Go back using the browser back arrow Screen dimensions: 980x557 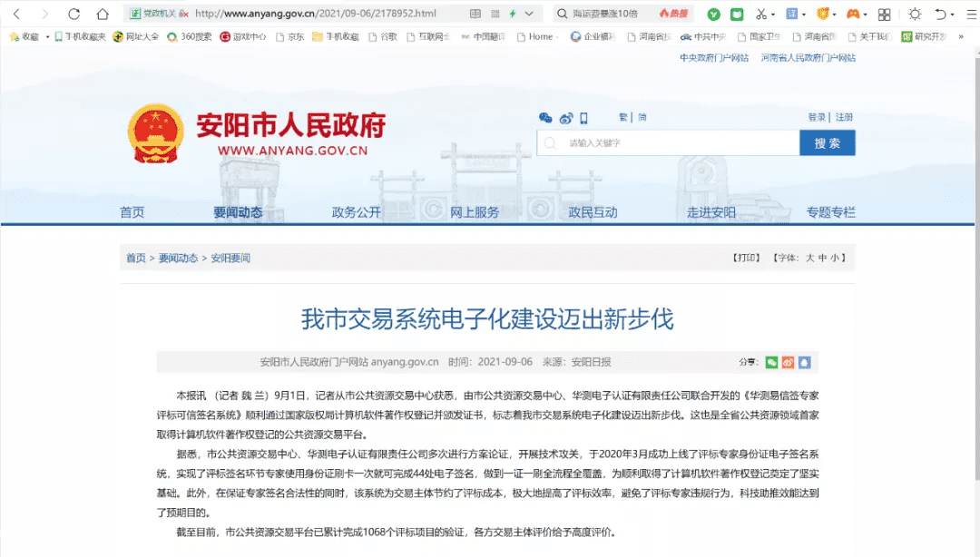tap(17, 14)
